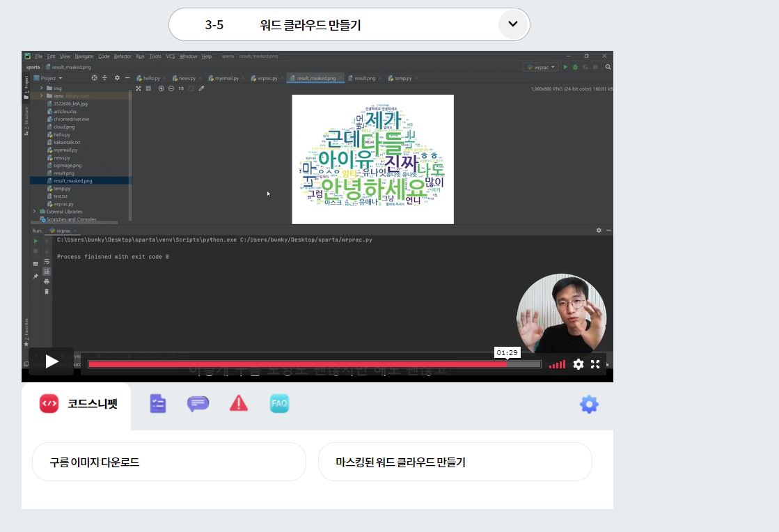Open the FAQ tab icon
The height and width of the screenshot is (532, 779).
point(279,403)
